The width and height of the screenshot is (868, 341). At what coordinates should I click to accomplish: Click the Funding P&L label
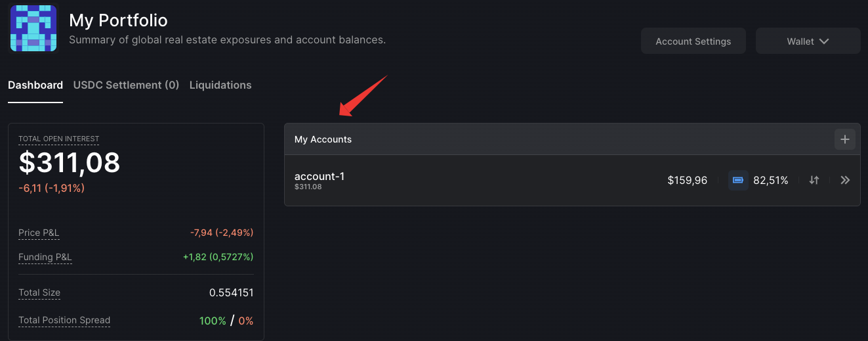click(45, 257)
